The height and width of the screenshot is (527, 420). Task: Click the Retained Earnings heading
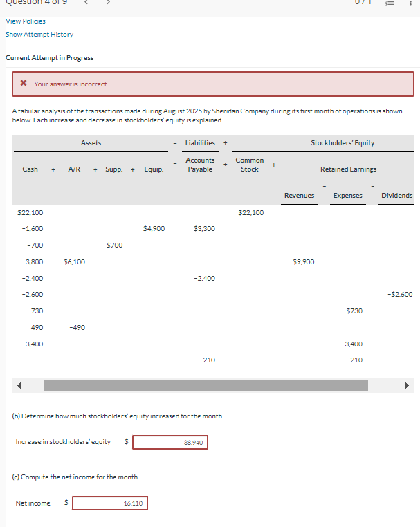[x=348, y=169]
